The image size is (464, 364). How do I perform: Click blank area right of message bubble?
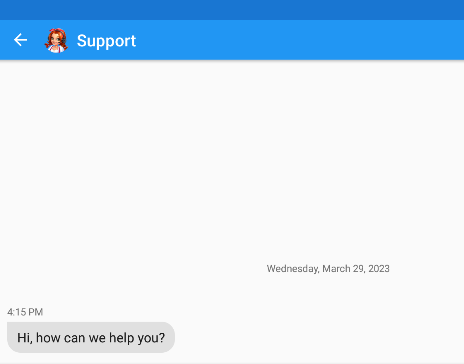[x=319, y=337]
